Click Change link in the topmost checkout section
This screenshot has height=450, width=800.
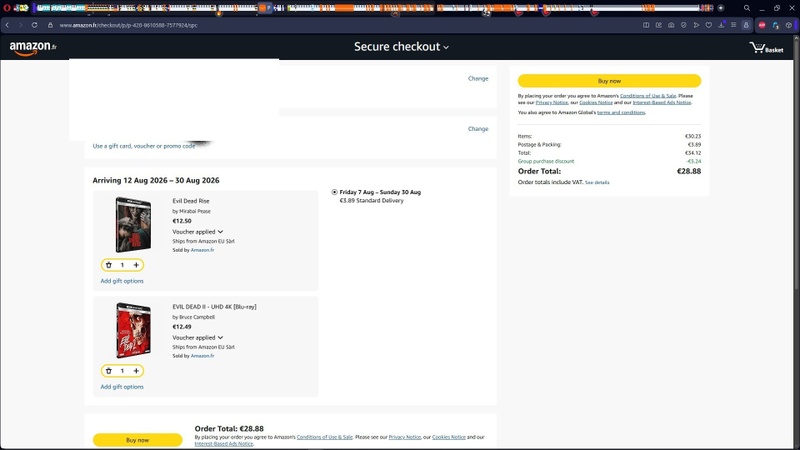tap(478, 79)
